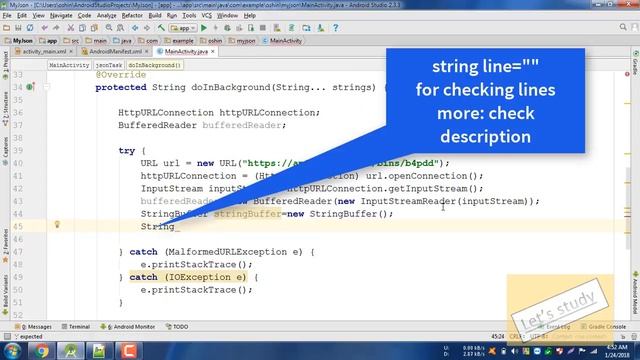Viewport: 640px width, 360px height.
Task: Click the doInBackground() structure breadcrumb
Action: [x=154, y=65]
